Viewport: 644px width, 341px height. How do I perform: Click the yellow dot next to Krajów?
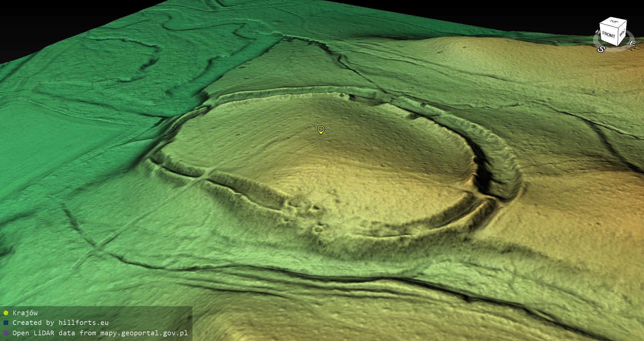pos(6,313)
